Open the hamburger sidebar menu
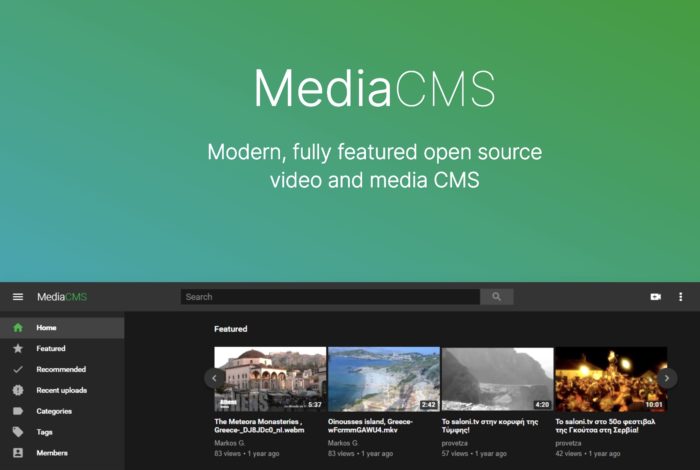This screenshot has height=470, width=700. coord(18,297)
